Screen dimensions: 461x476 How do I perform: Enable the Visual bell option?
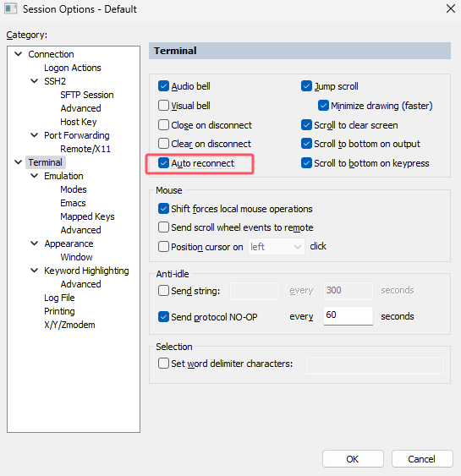163,106
